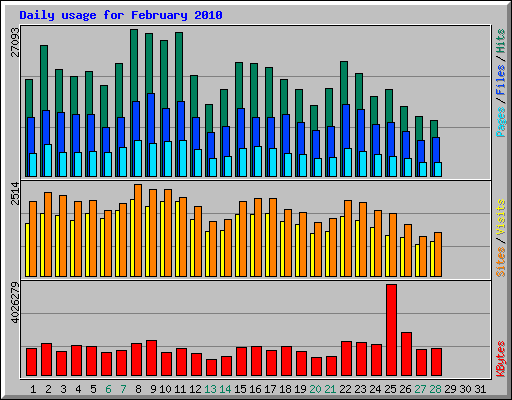Click green weekend day label 21

[x=330, y=389]
